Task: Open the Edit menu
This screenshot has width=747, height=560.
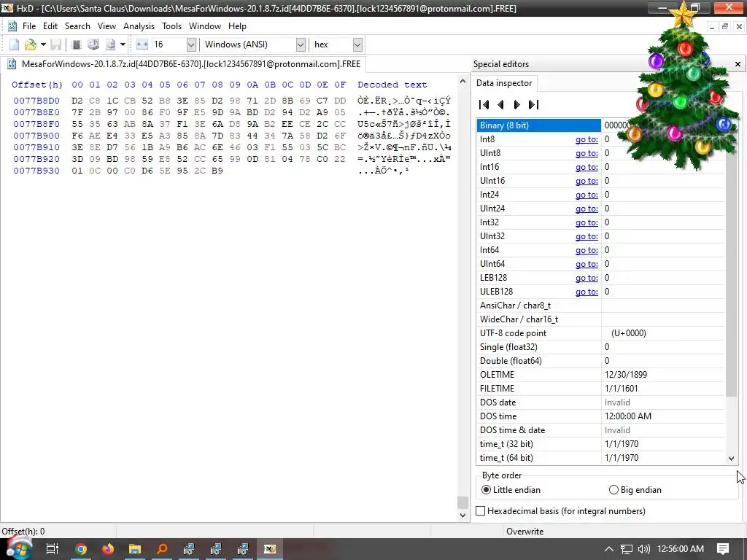Action: [50, 26]
